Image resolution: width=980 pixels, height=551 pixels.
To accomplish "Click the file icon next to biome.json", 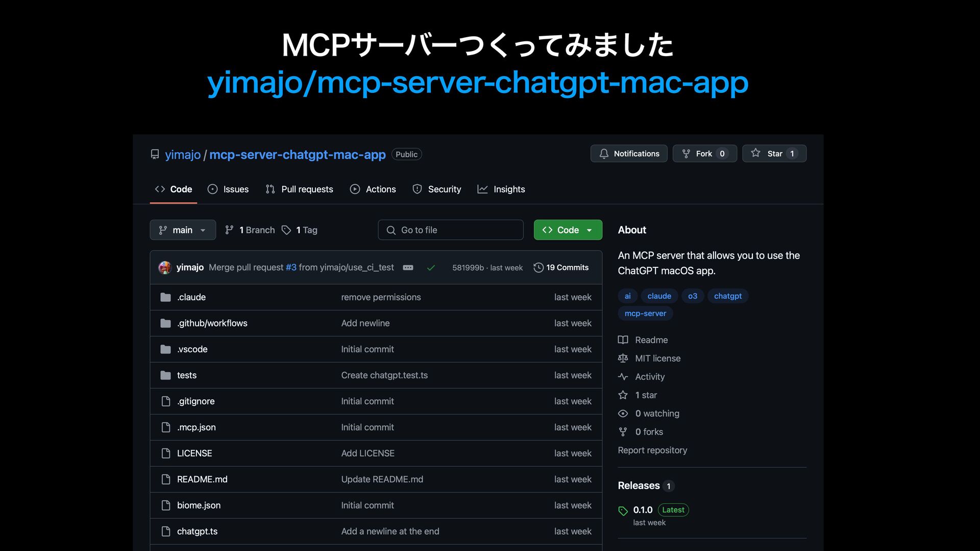I will [165, 505].
